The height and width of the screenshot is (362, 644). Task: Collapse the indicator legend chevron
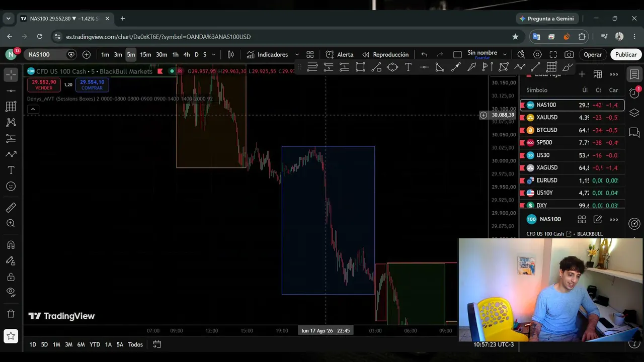(33, 109)
